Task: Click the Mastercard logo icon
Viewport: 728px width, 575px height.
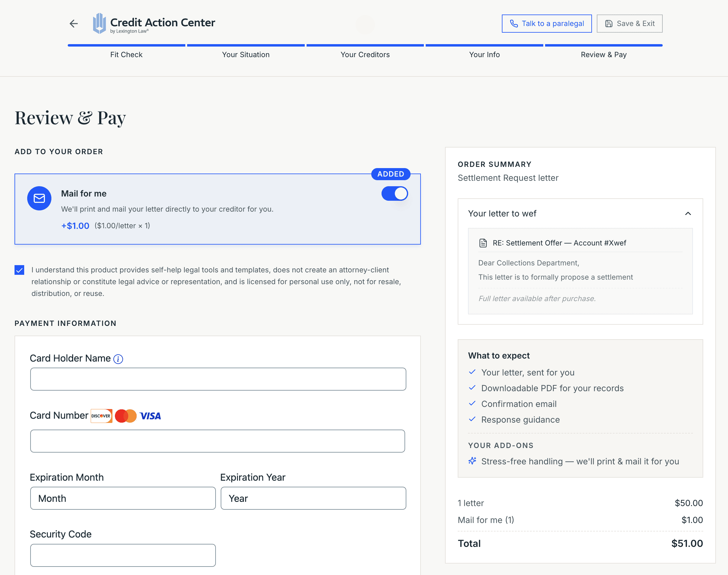Action: tap(125, 416)
